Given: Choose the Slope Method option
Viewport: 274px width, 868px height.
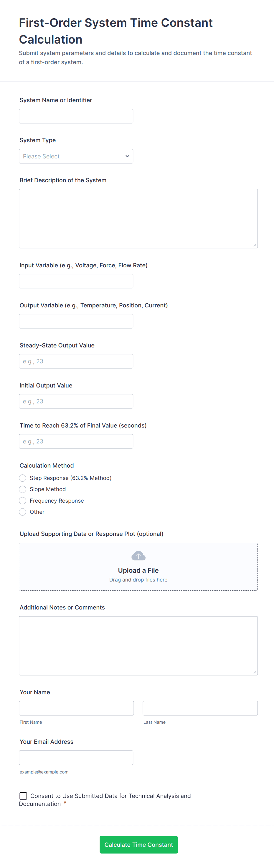Looking at the screenshot, I should pos(23,489).
